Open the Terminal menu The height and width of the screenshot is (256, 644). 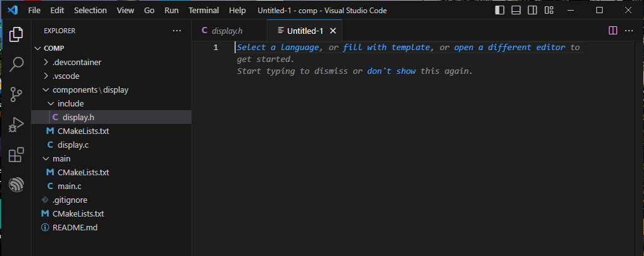click(204, 10)
